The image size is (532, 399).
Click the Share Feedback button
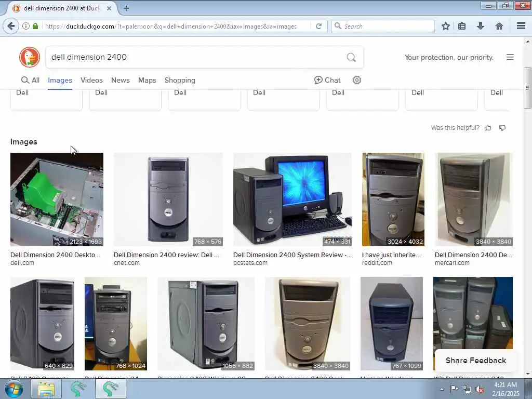coord(476,361)
